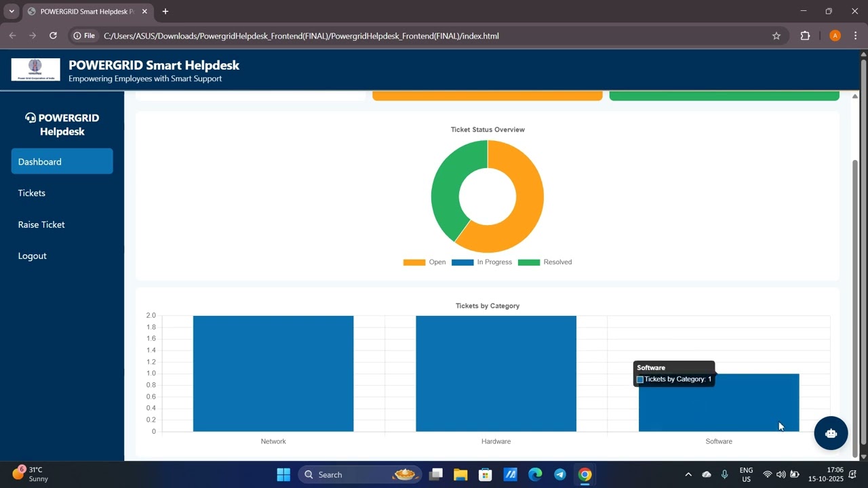Open Chrome profile avatar
This screenshot has height=488, width=868.
[x=835, y=36]
